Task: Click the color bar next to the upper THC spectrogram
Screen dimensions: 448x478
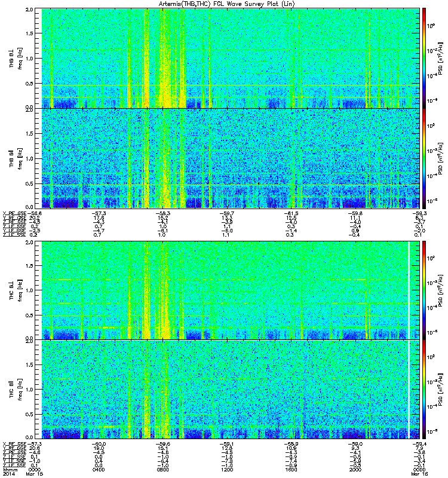Action: tap(424, 290)
